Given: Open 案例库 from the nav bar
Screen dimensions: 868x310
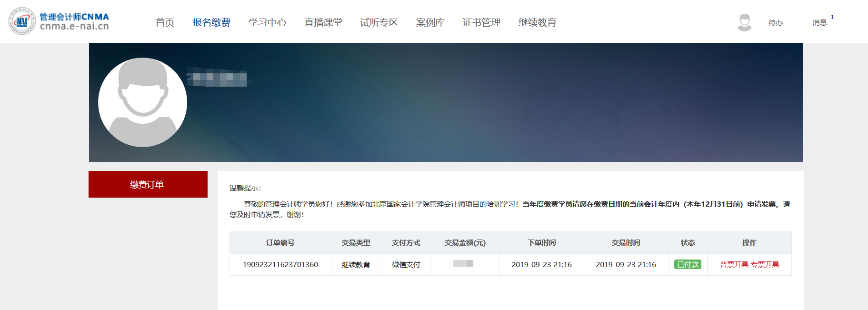Looking at the screenshot, I should click(430, 22).
